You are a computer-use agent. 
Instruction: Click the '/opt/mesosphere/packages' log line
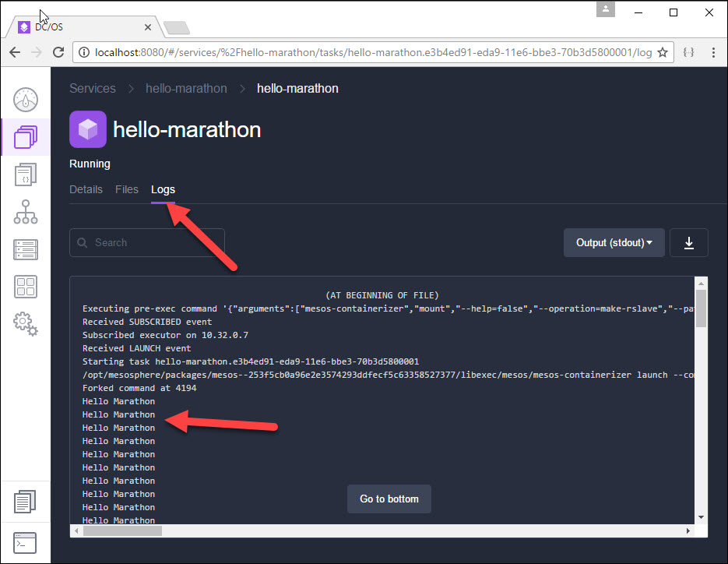pyautogui.click(x=389, y=375)
